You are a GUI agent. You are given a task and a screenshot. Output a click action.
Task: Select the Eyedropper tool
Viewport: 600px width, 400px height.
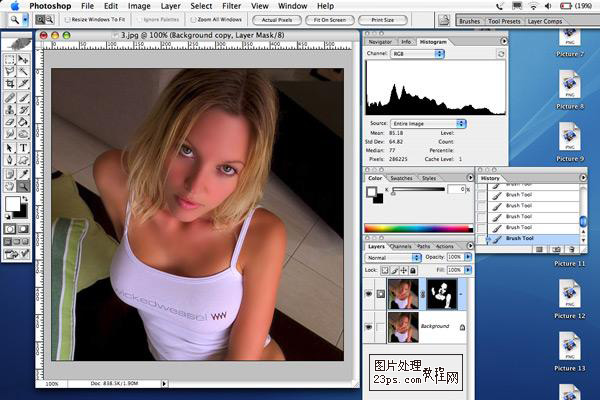pyautogui.click(x=23, y=174)
